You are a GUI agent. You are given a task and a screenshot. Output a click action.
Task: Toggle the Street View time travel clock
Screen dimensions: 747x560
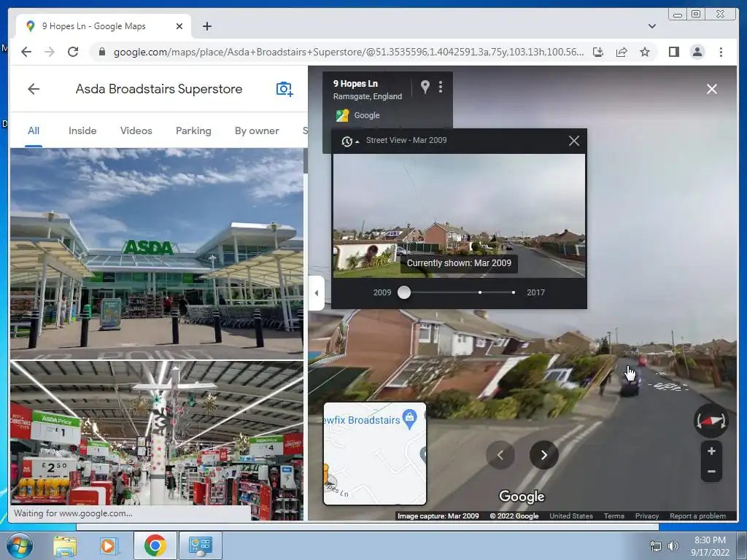[x=349, y=141]
